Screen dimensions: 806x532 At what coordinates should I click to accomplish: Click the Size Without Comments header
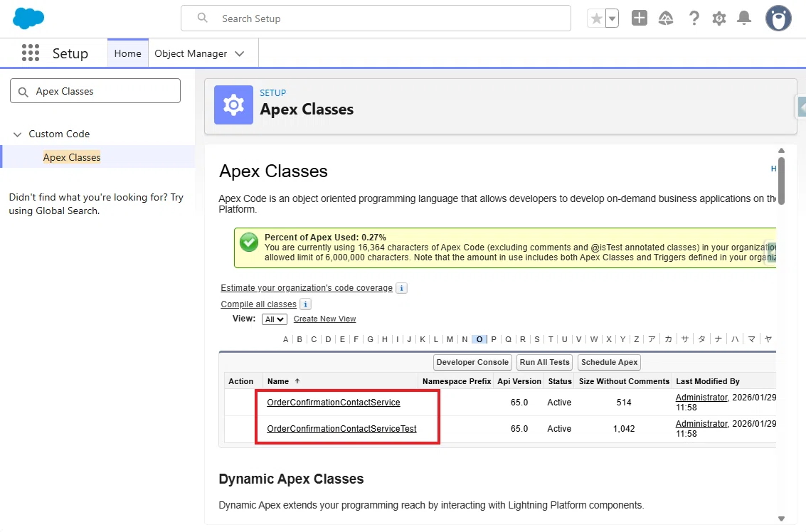624,381
